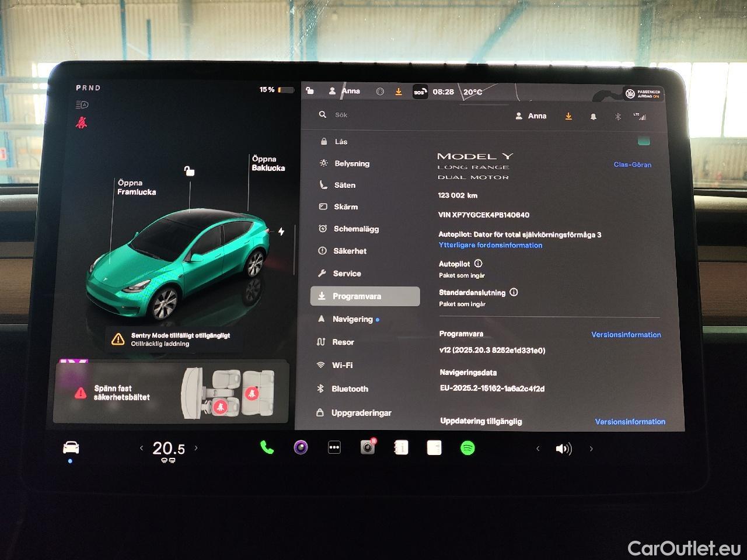Image resolution: width=747 pixels, height=560 pixels.
Task: Tap the Öppna Framlucka frunk button
Action: click(x=137, y=187)
